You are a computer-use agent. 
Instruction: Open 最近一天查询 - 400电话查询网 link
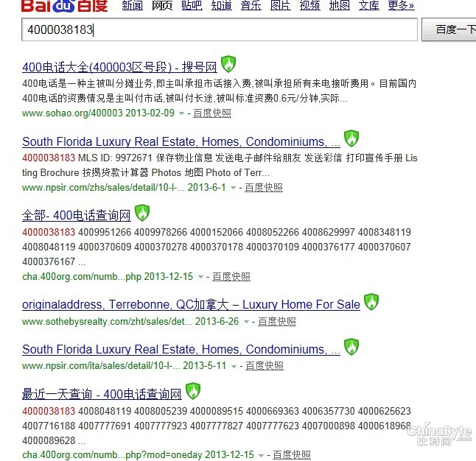point(102,394)
